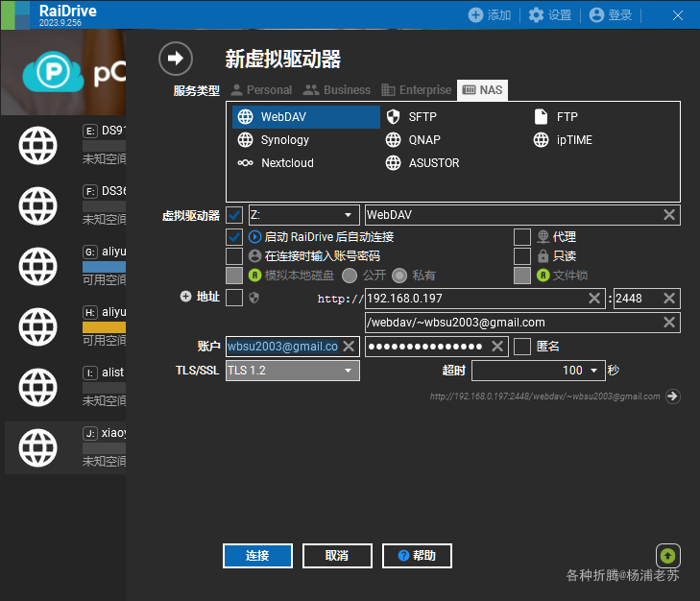Clear the account name field
The width and height of the screenshot is (700, 601).
349,347
